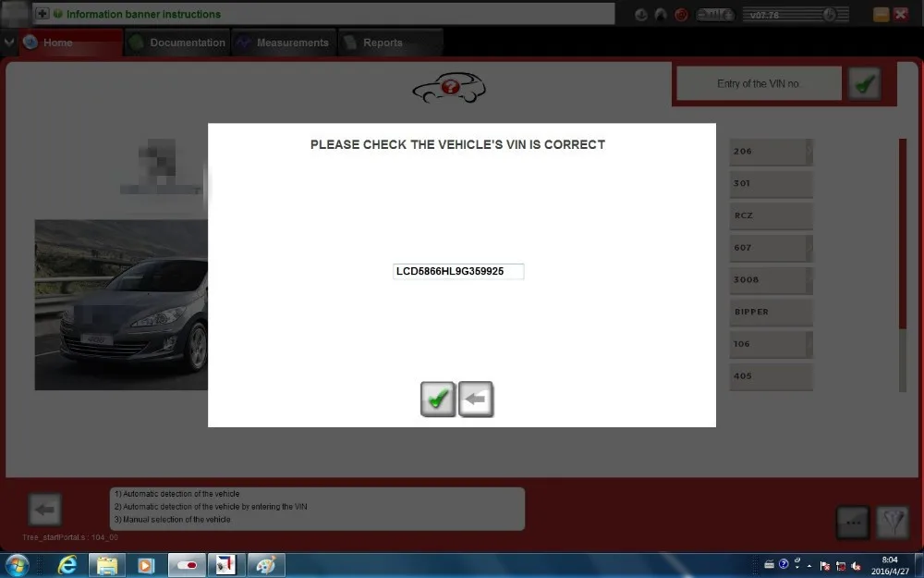The image size is (924, 578).
Task: Show hidden system tray icons arrow
Action: (x=809, y=566)
